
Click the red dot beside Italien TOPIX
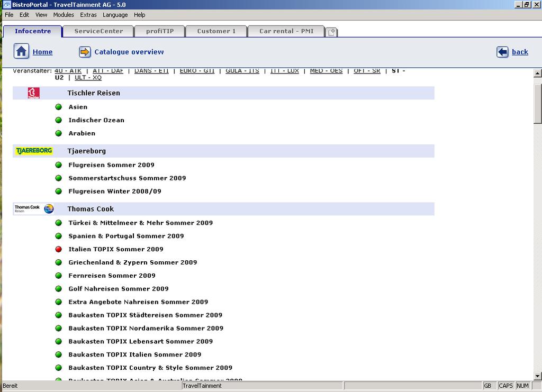coord(59,249)
